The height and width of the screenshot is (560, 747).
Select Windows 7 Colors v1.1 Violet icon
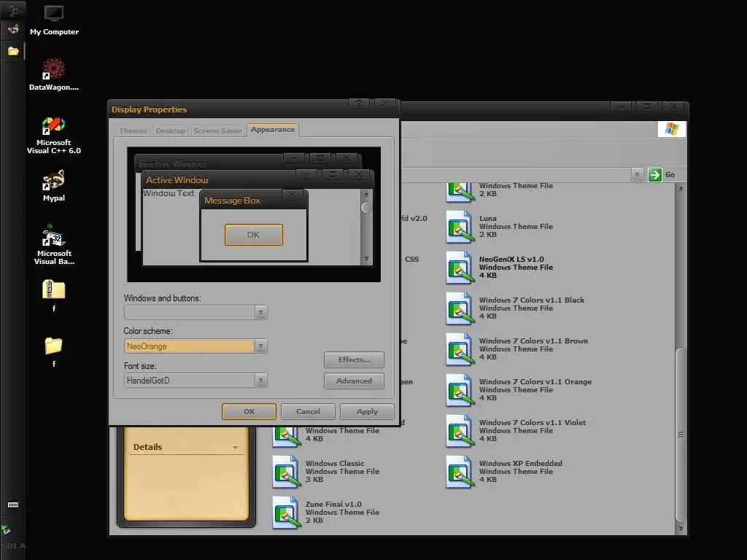pyautogui.click(x=460, y=431)
